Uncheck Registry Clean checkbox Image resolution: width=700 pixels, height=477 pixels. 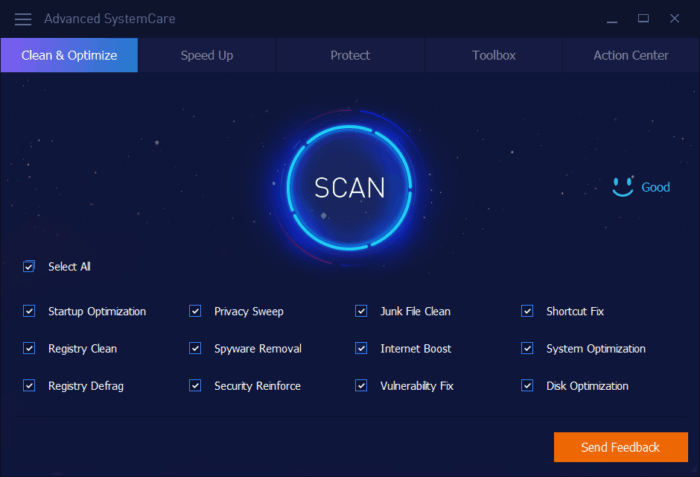(29, 348)
